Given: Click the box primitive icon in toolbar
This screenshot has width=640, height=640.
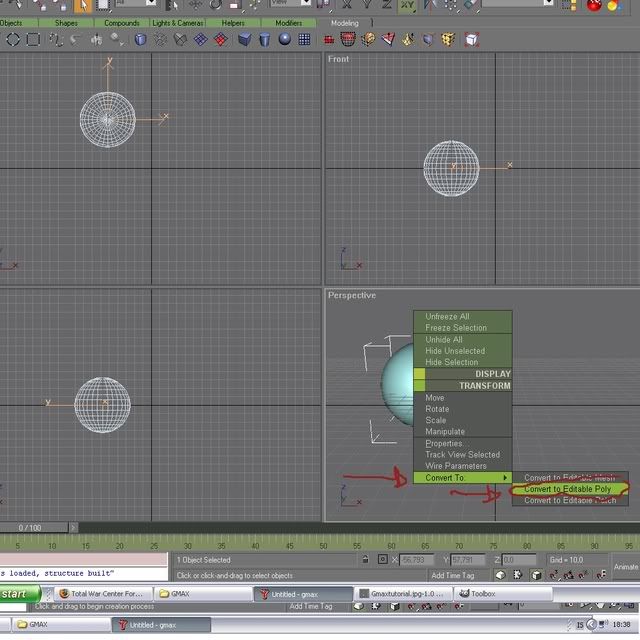Looking at the screenshot, I should pyautogui.click(x=246, y=39).
